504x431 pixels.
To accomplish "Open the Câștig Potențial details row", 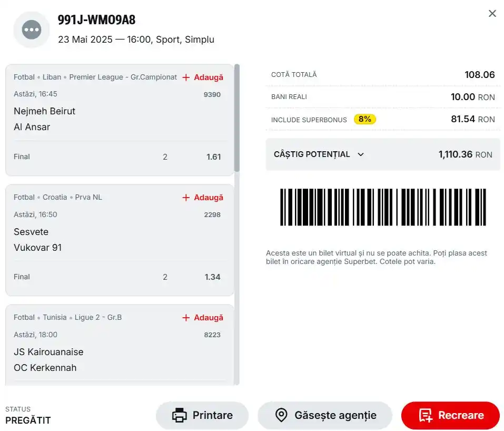I will tap(383, 154).
